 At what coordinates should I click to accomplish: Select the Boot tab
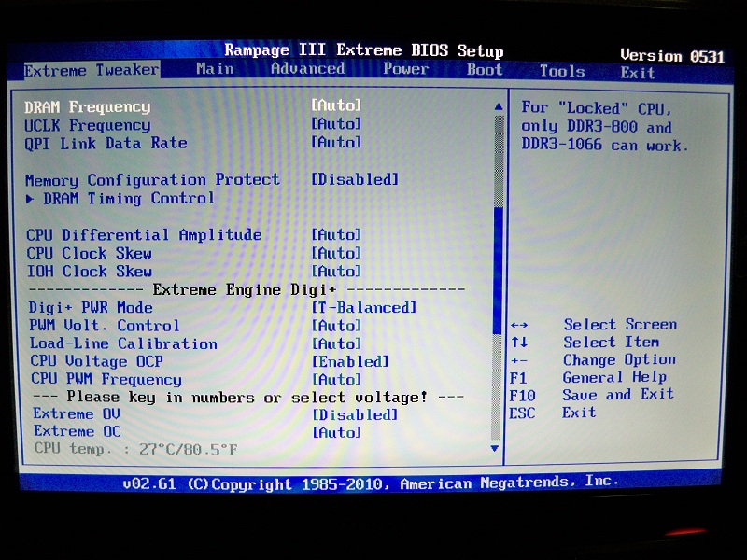pyautogui.click(x=485, y=69)
